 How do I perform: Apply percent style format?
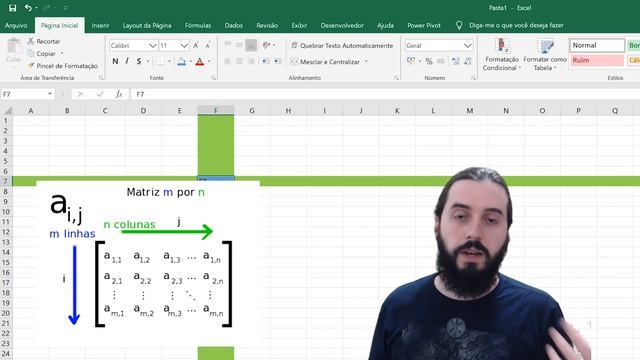429,61
